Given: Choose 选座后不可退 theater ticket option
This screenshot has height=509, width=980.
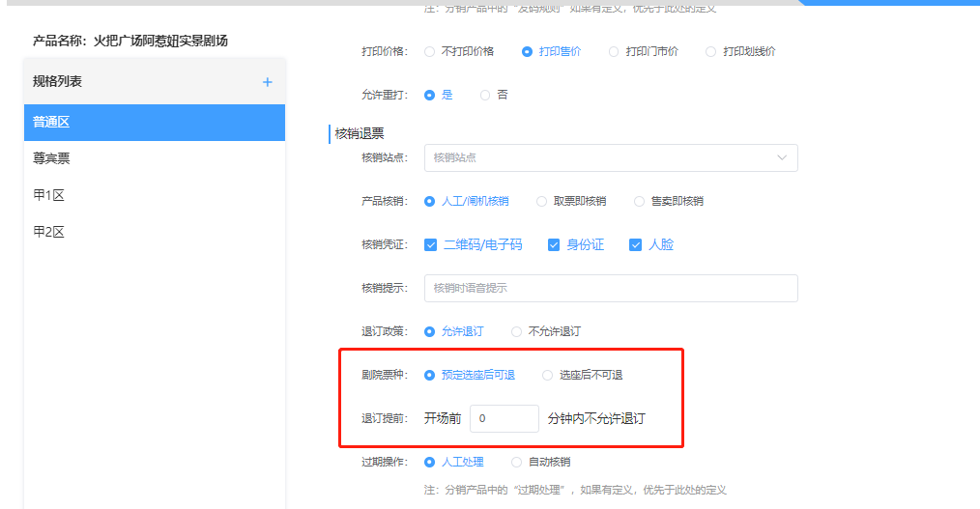Looking at the screenshot, I should pyautogui.click(x=548, y=375).
